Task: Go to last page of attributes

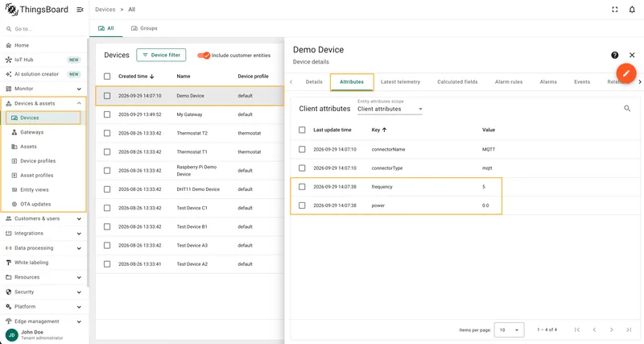Action: tap(629, 329)
